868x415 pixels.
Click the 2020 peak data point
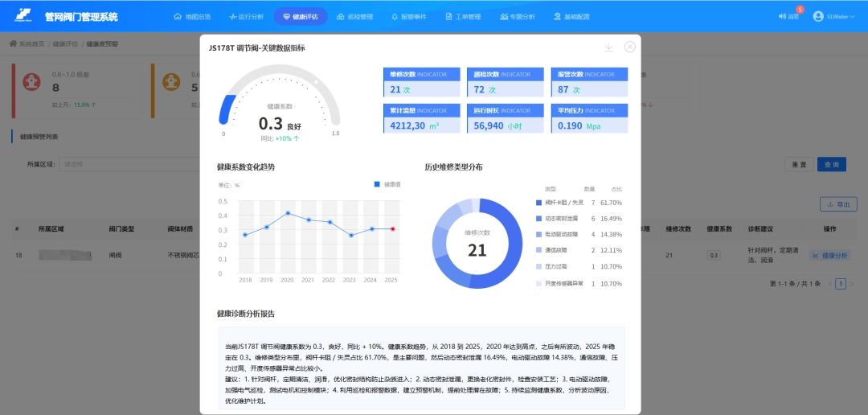[x=287, y=213]
